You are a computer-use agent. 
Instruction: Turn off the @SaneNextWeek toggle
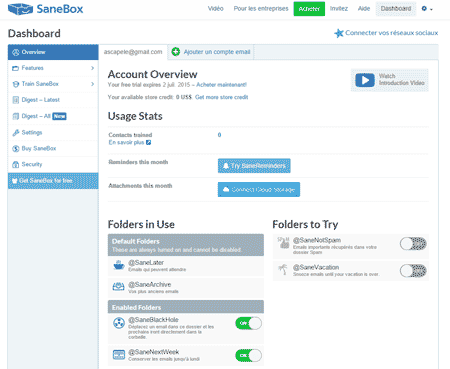click(x=248, y=355)
